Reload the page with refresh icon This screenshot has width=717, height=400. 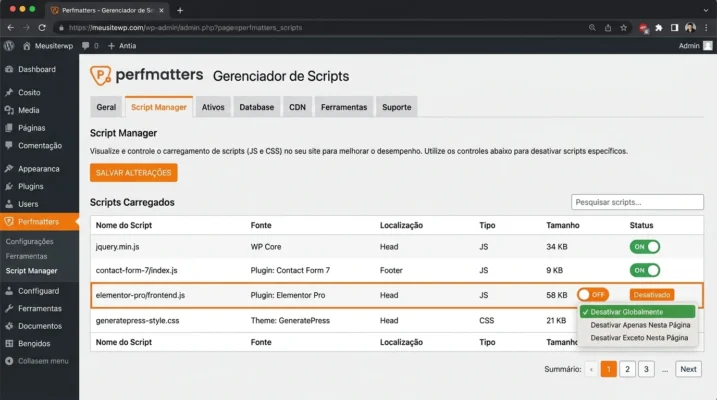click(x=42, y=27)
